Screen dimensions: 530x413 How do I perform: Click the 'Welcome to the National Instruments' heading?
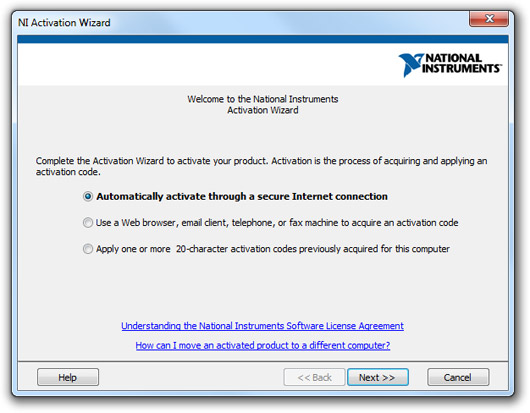[x=263, y=104]
